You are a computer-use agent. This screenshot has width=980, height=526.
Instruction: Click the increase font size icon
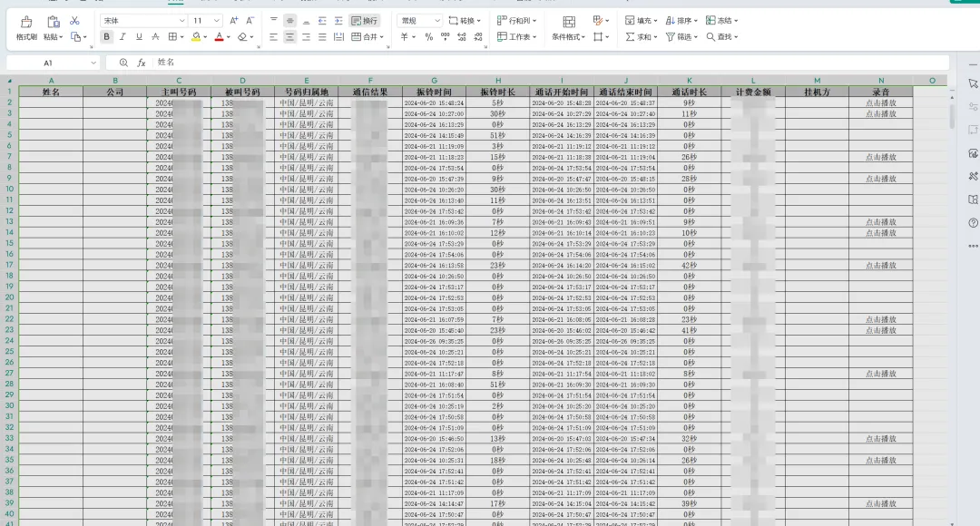(234, 20)
